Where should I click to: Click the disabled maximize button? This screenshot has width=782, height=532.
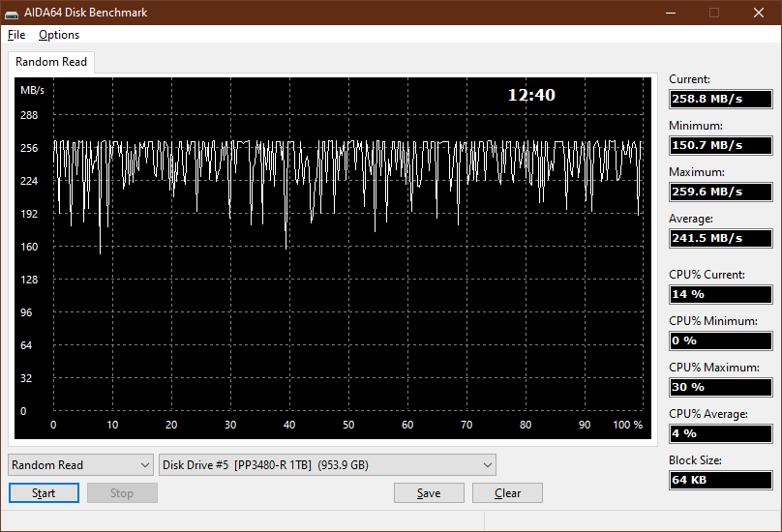point(714,13)
